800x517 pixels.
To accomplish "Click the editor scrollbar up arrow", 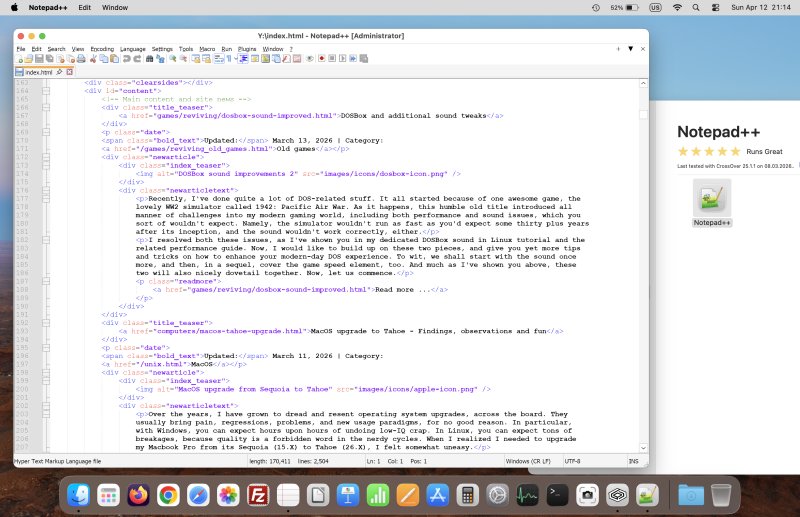I will pyautogui.click(x=643, y=83).
